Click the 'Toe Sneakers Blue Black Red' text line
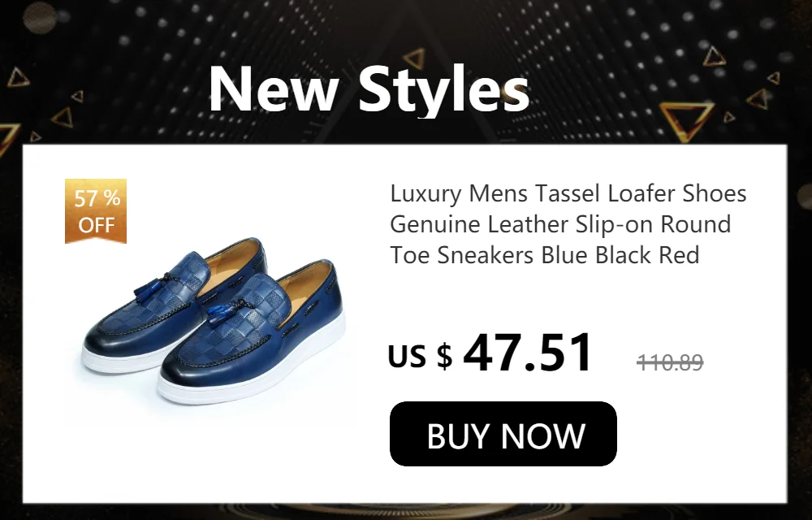The image size is (812, 520). click(x=544, y=255)
